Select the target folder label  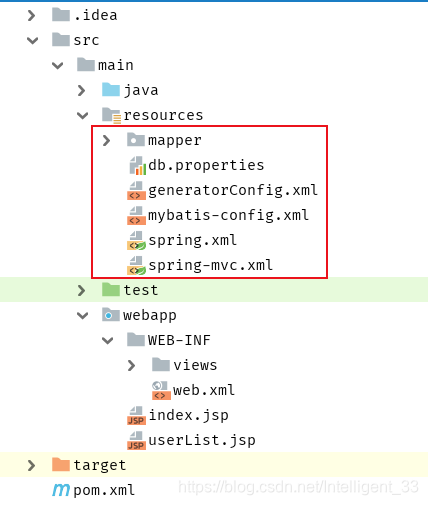pyautogui.click(x=100, y=466)
